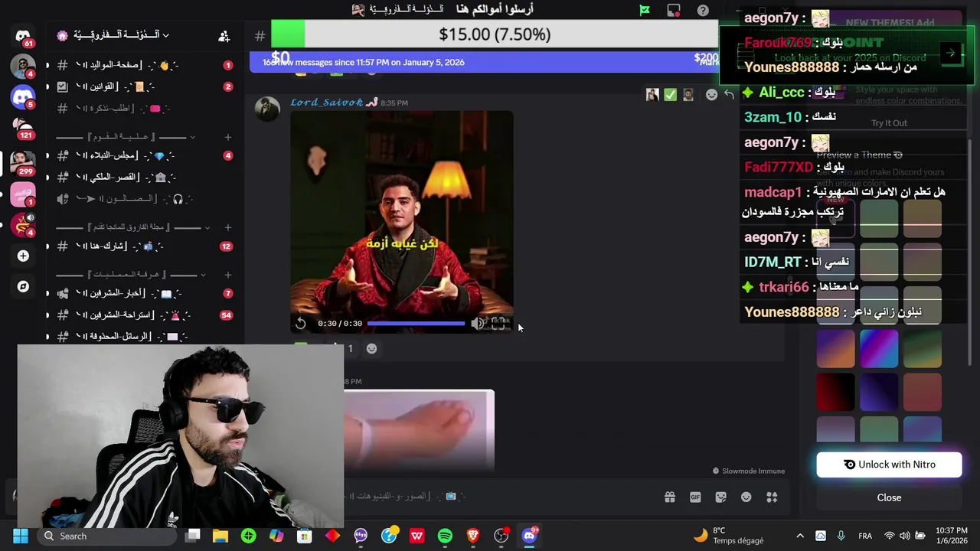Select the dark red theme swatch
Screen dimensions: 980x551
pyautogui.click(x=835, y=392)
